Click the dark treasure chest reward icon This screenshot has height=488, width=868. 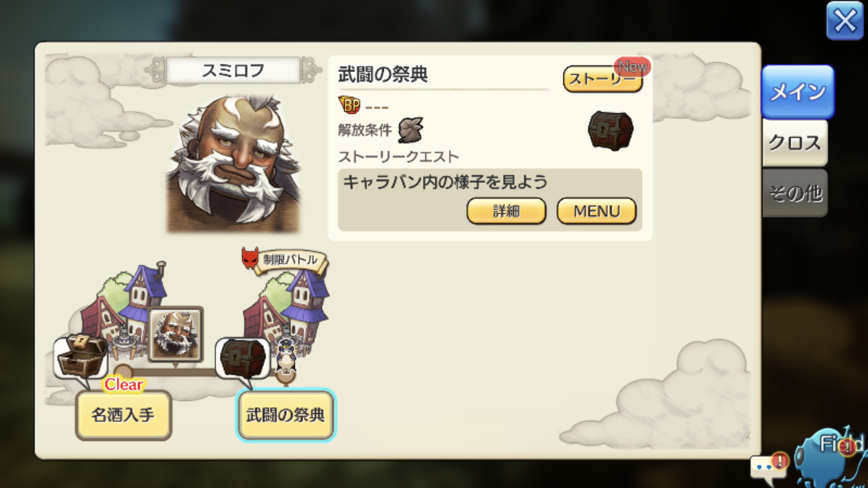[x=610, y=131]
